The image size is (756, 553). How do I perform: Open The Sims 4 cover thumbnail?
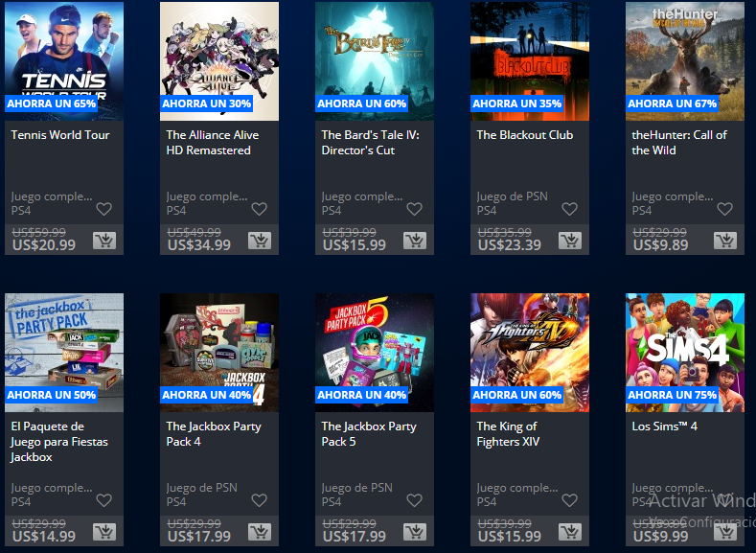(685, 353)
